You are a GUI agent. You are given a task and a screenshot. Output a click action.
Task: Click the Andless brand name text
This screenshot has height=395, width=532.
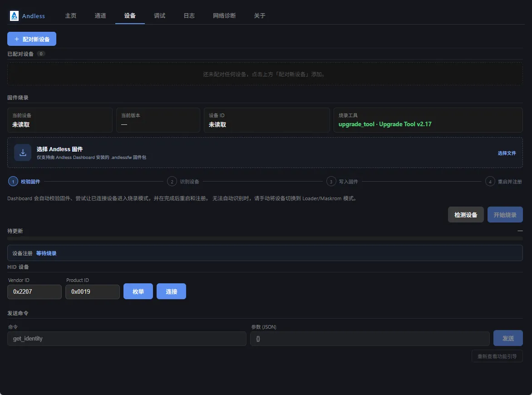[x=34, y=16]
